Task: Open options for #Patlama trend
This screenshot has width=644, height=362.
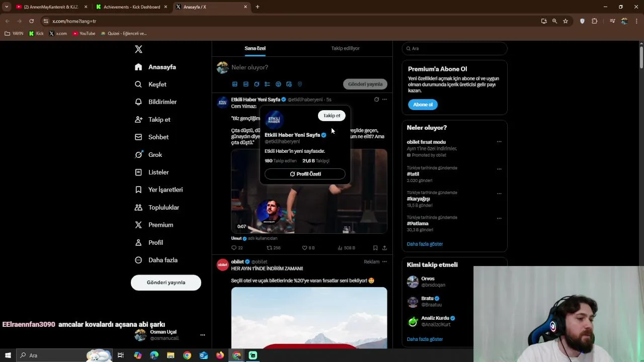Action: [499, 218]
